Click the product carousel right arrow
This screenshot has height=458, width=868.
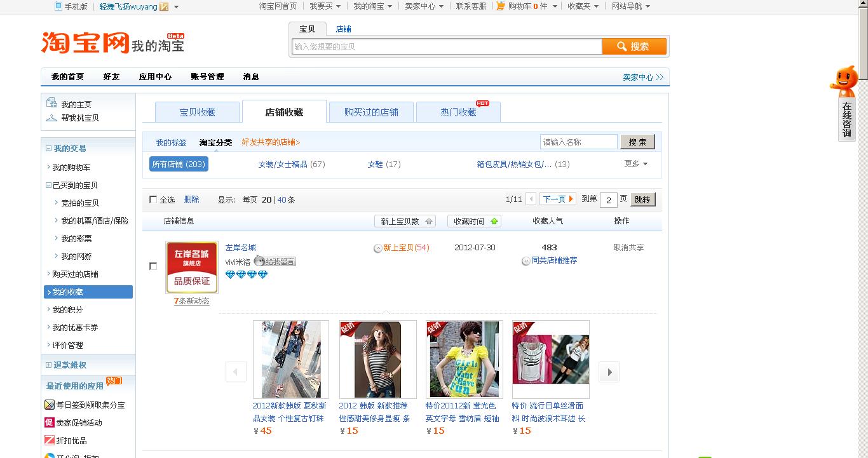click(609, 372)
